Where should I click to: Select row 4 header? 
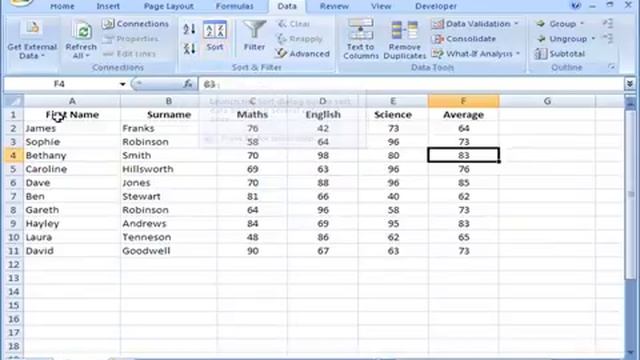pos(13,156)
